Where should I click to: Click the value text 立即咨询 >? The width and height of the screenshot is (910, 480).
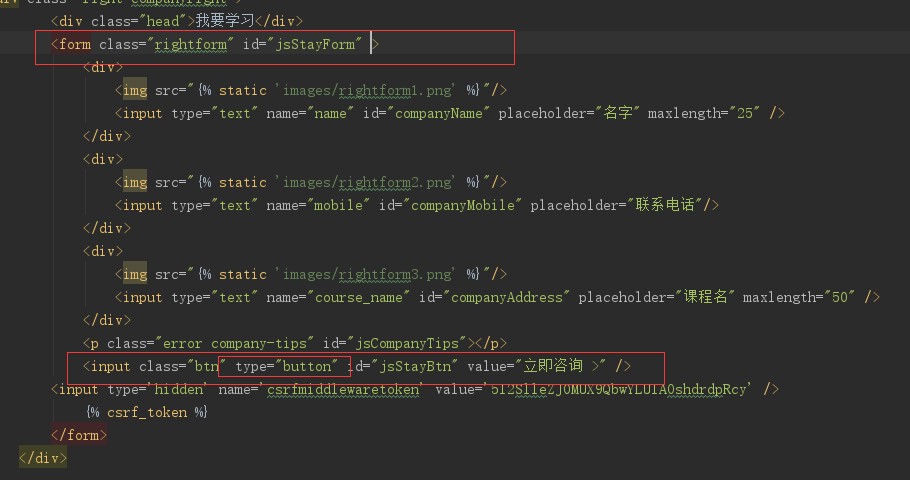(x=561, y=366)
